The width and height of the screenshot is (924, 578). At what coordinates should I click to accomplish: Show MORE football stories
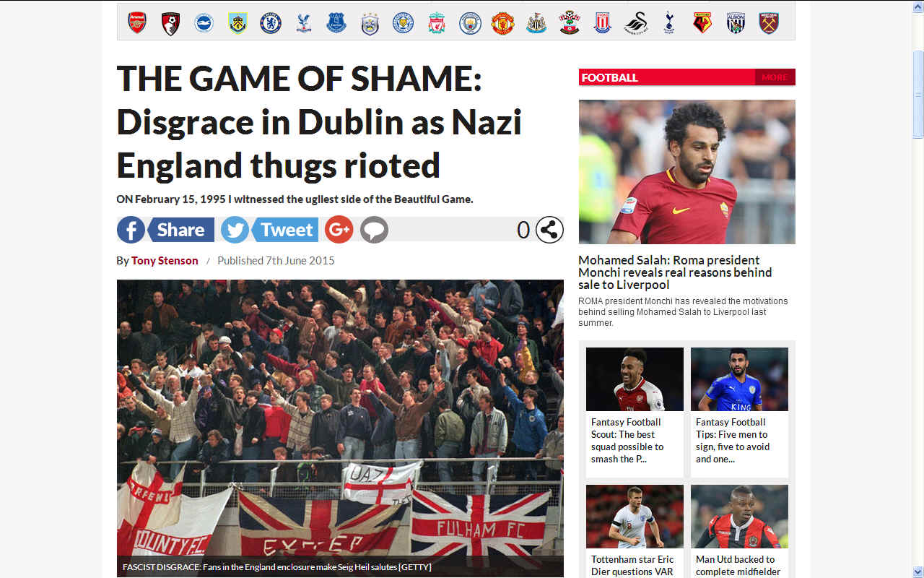pos(775,77)
